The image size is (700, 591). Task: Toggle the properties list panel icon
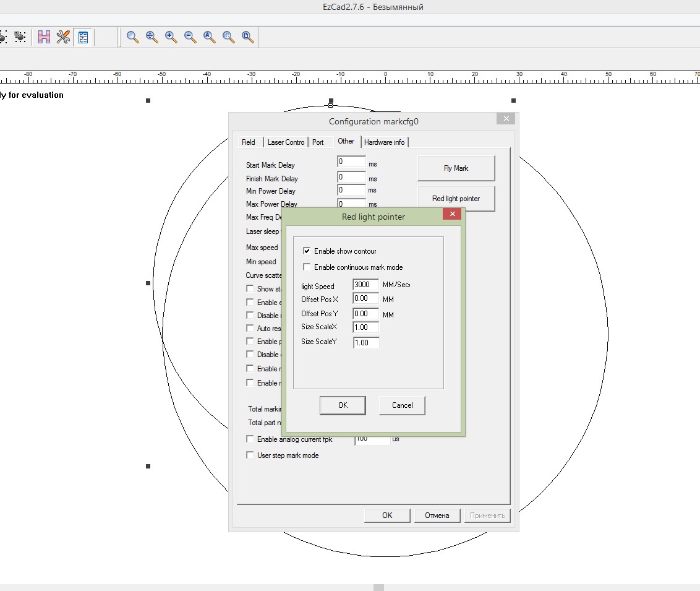coord(83,37)
